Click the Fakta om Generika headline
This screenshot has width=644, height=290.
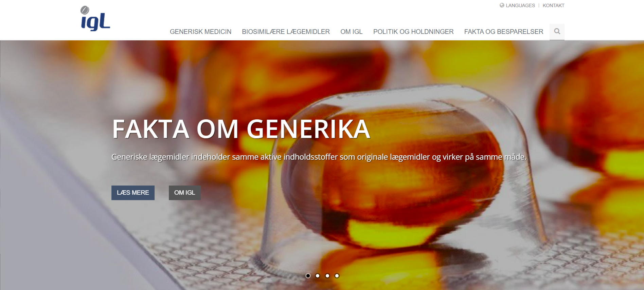pos(241,129)
